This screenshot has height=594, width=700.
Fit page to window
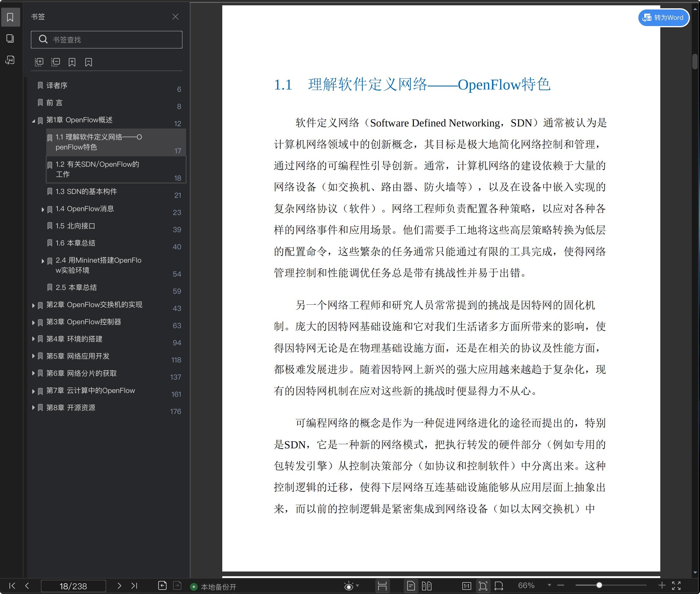click(x=483, y=586)
